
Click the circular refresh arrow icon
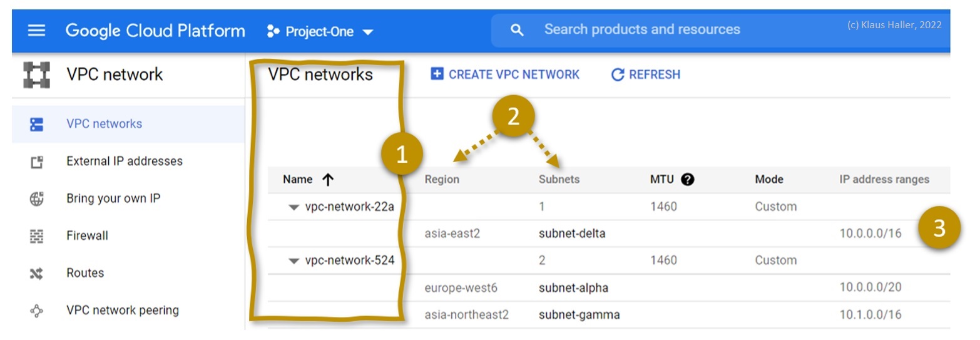pyautogui.click(x=618, y=75)
